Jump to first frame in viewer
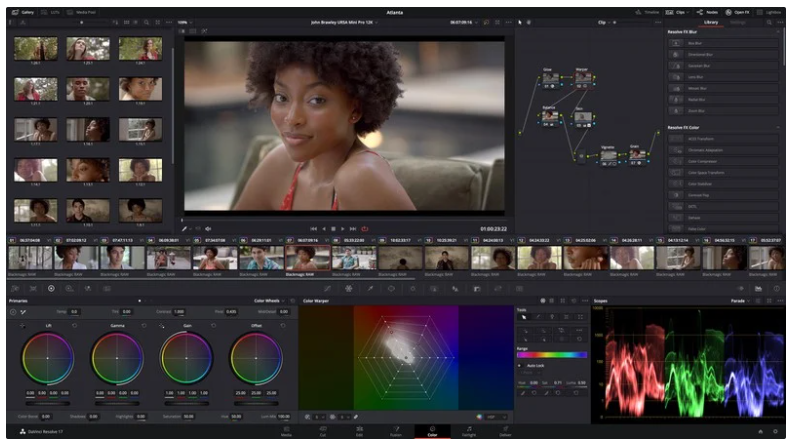This screenshot has height=443, width=795. coord(313,229)
